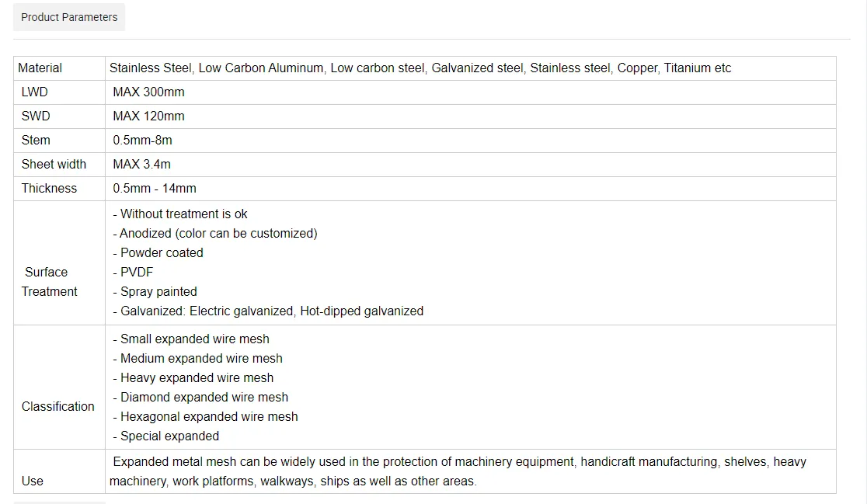Select the Thickness row label
The image size is (867, 504).
tap(49, 189)
